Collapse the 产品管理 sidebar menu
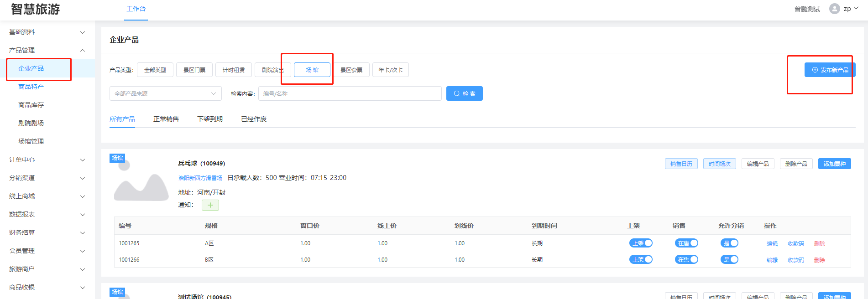This screenshot has width=868, height=299. (46, 50)
